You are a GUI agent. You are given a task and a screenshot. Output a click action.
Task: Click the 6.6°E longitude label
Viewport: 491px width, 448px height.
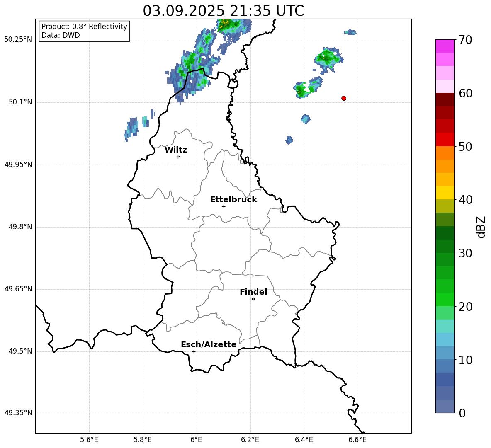tap(357, 440)
